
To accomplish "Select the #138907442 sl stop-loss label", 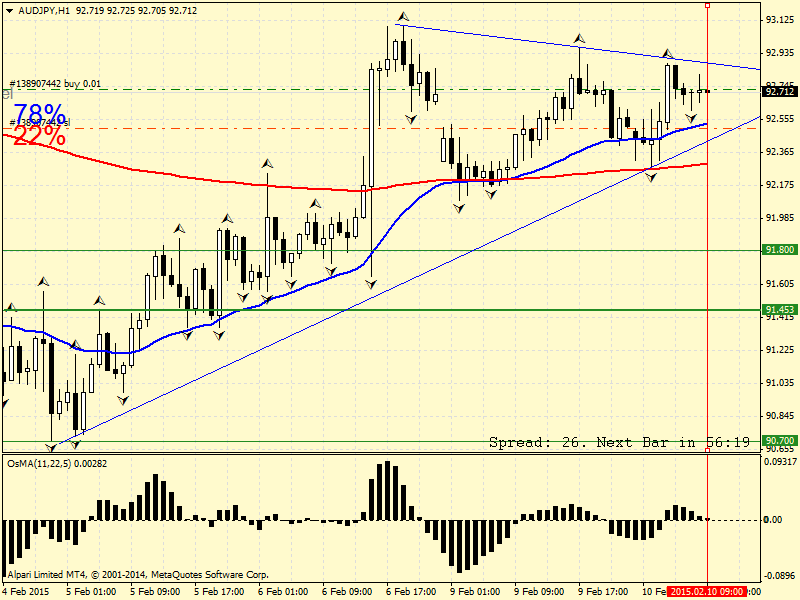I will point(40,122).
